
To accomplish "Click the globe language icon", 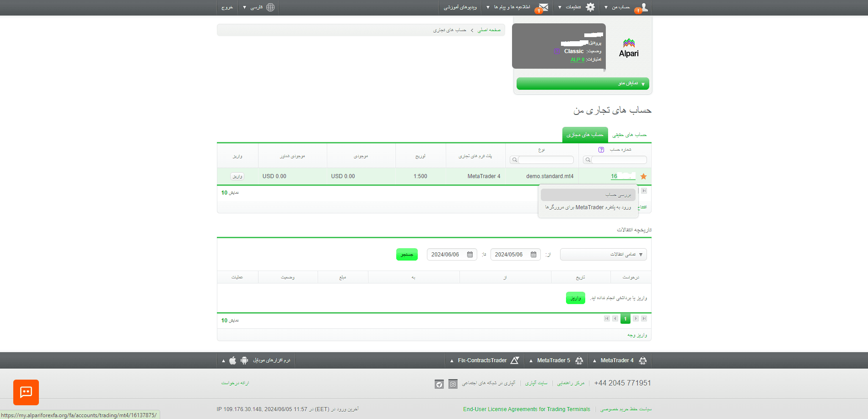I will [x=270, y=7].
